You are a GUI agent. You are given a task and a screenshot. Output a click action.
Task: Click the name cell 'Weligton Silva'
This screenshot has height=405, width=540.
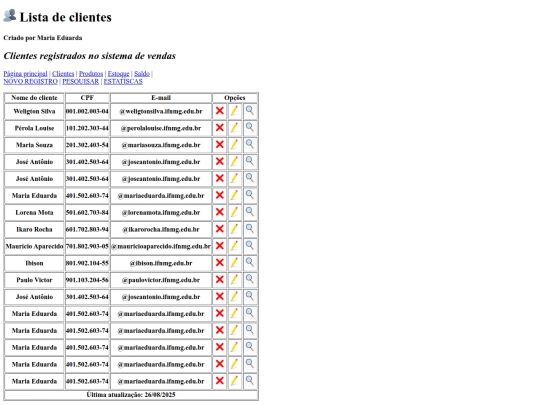[34, 111]
